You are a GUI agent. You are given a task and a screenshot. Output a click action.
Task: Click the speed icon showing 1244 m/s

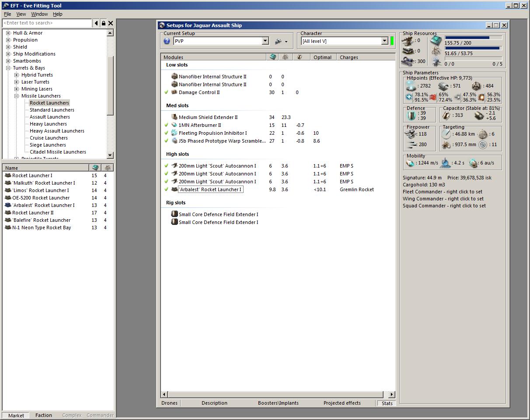[x=410, y=163]
